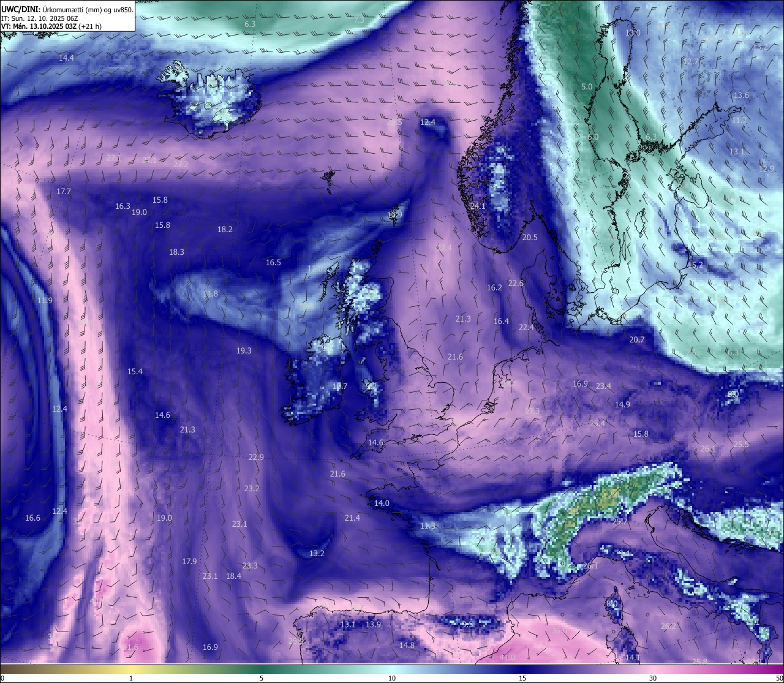
Task: Click the 17.9 map value
Action: coord(189,562)
